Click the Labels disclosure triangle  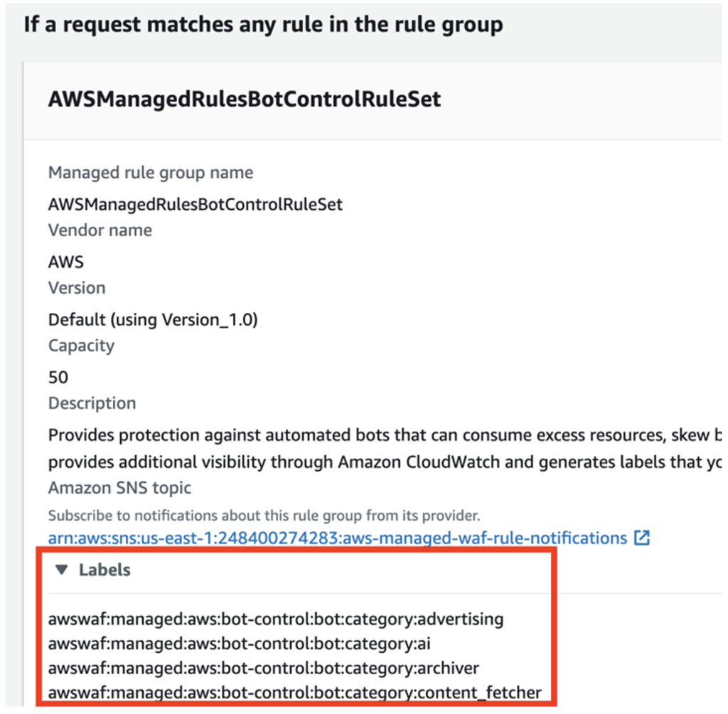coord(63,570)
